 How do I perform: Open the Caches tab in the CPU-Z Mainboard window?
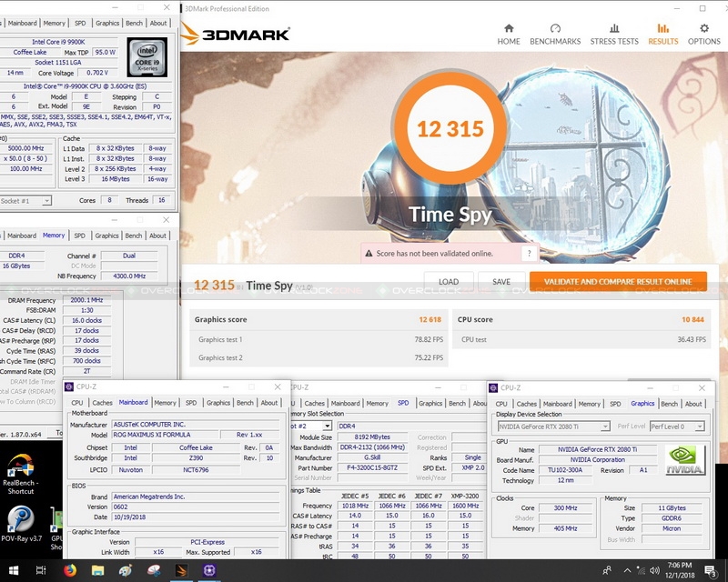tap(102, 402)
